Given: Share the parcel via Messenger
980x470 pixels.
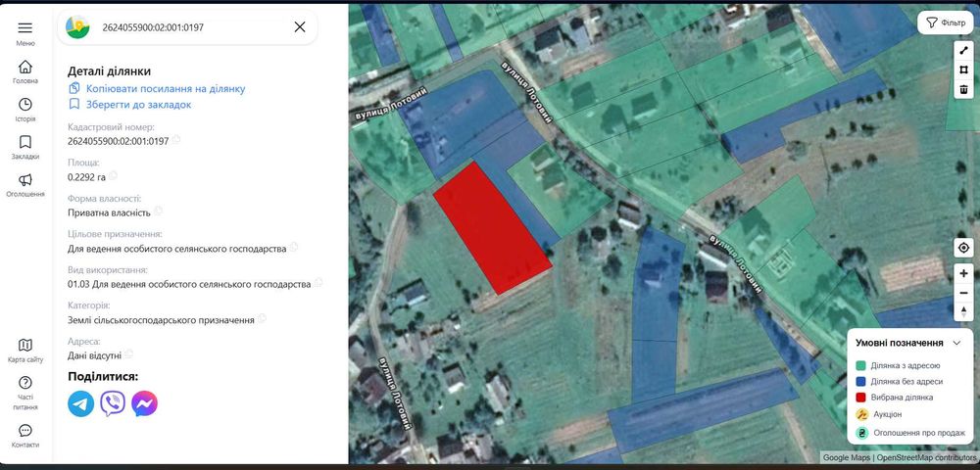Looking at the screenshot, I should 144,403.
